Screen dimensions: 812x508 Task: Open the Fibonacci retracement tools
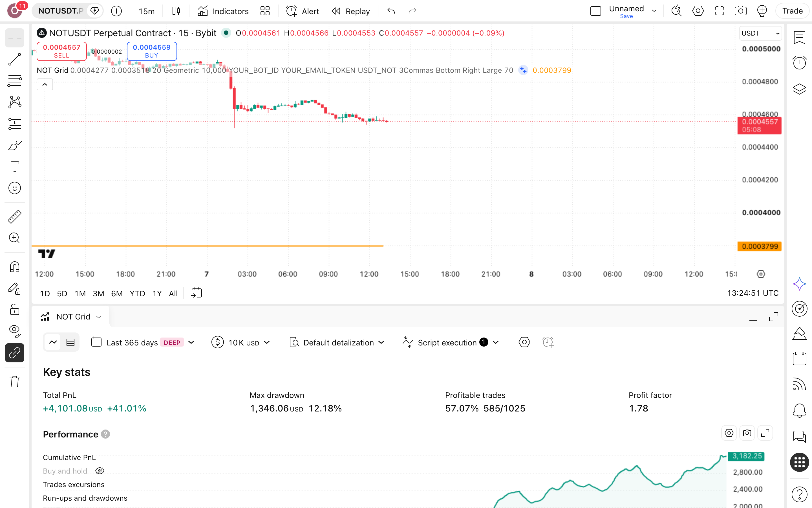click(14, 81)
